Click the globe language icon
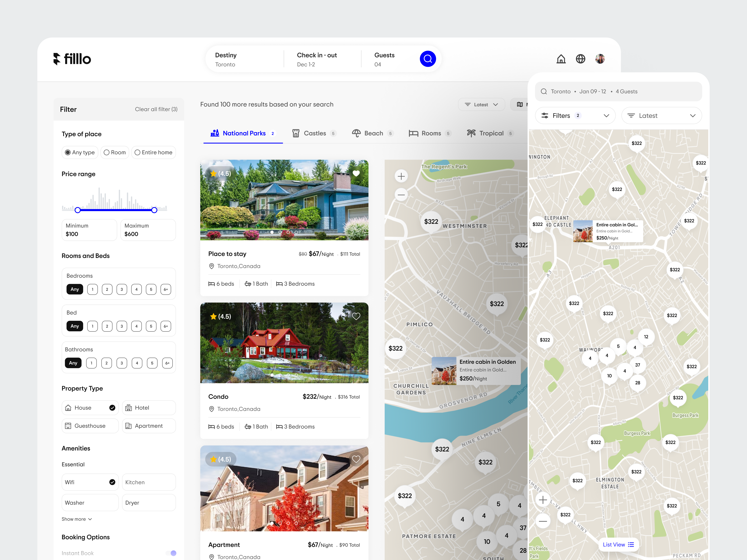This screenshot has height=560, width=747. click(580, 59)
